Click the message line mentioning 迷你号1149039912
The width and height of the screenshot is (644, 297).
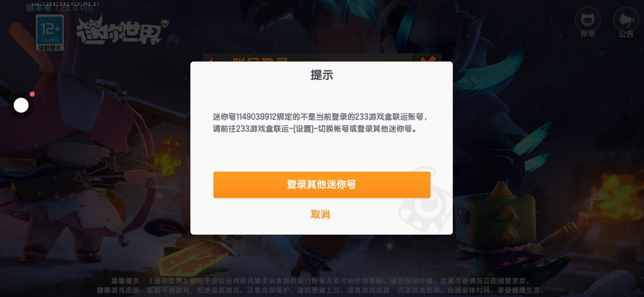pos(320,117)
